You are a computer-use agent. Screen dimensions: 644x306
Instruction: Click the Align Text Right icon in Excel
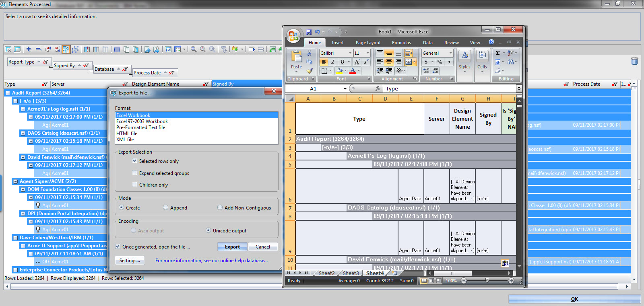[398, 62]
